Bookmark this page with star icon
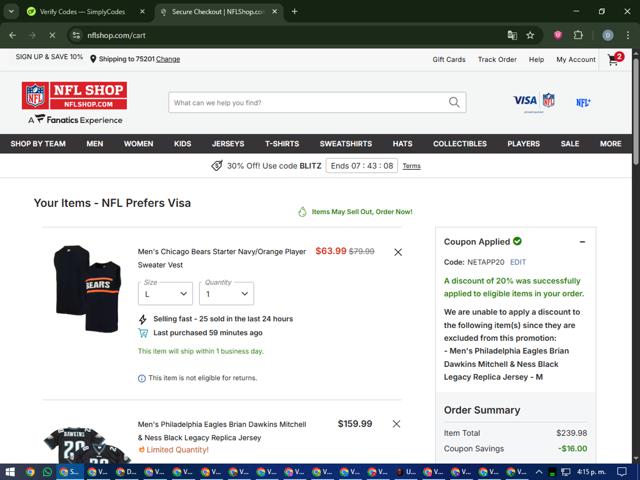This screenshot has width=640, height=480. (530, 35)
